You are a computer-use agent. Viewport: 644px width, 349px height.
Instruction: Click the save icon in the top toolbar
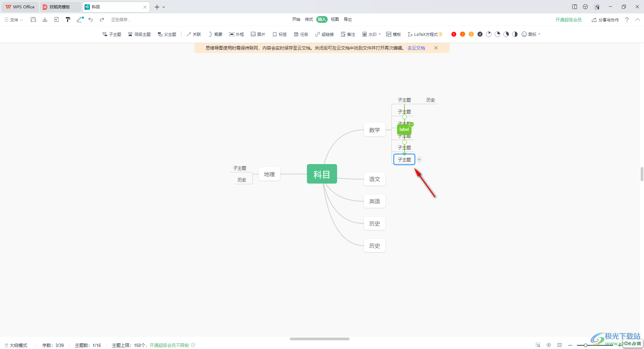[33, 19]
